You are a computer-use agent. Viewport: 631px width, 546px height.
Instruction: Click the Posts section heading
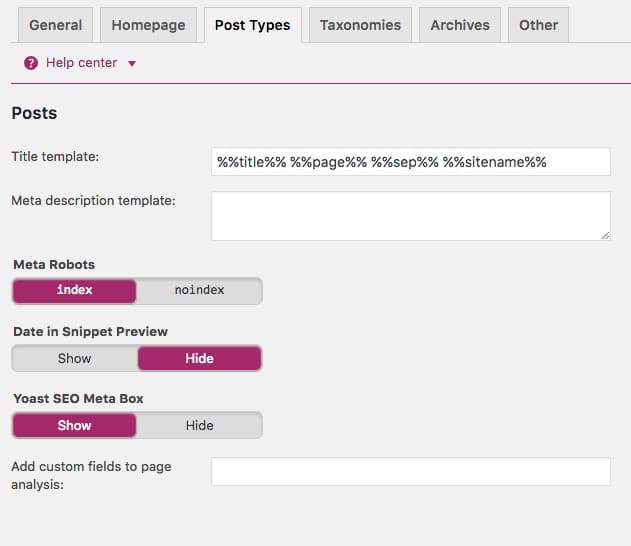(x=34, y=113)
